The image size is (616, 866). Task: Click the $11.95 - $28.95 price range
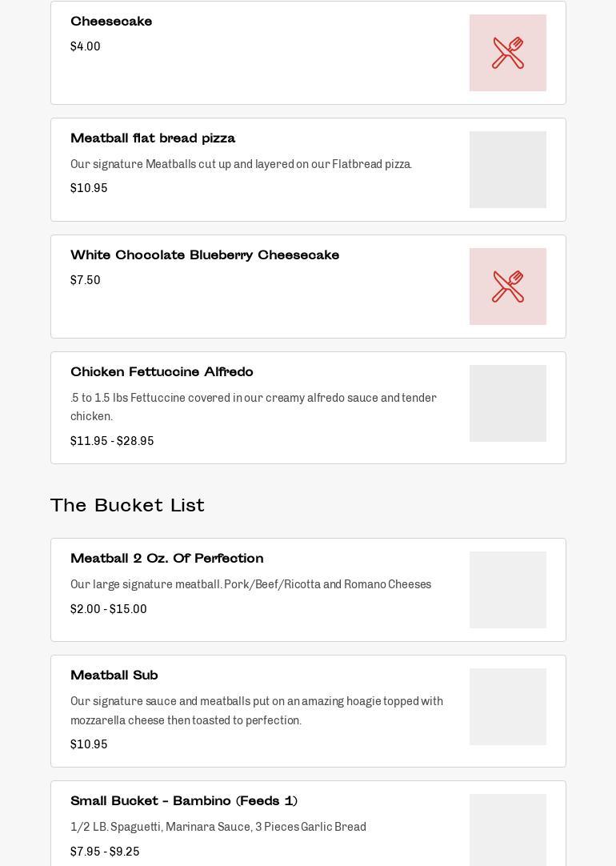[x=112, y=441]
